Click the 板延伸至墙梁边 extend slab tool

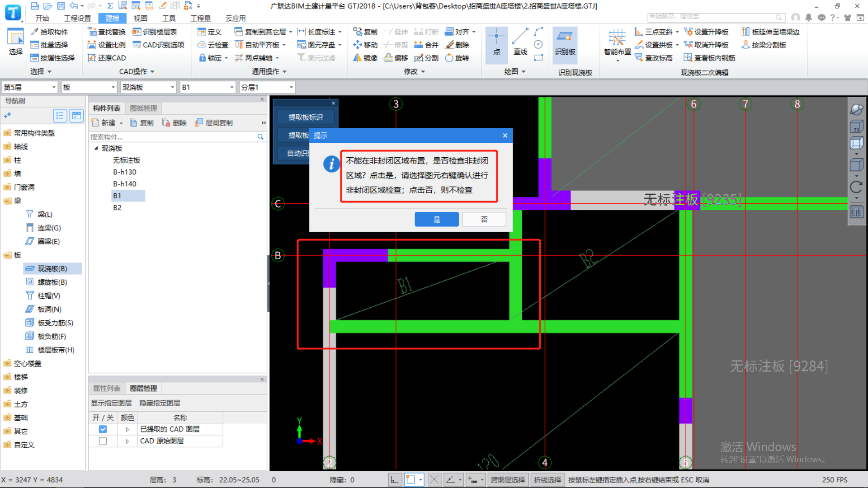(771, 32)
